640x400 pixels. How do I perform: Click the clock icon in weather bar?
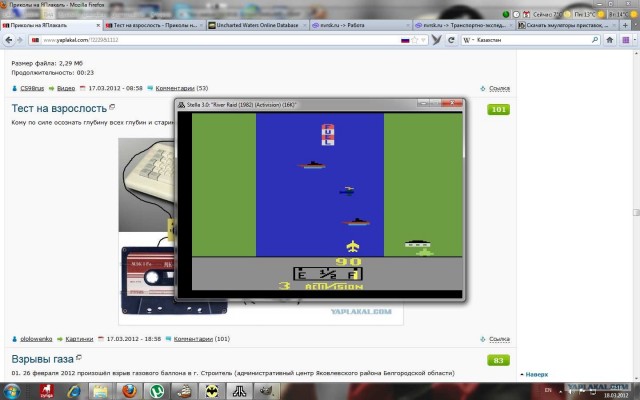coord(516,14)
